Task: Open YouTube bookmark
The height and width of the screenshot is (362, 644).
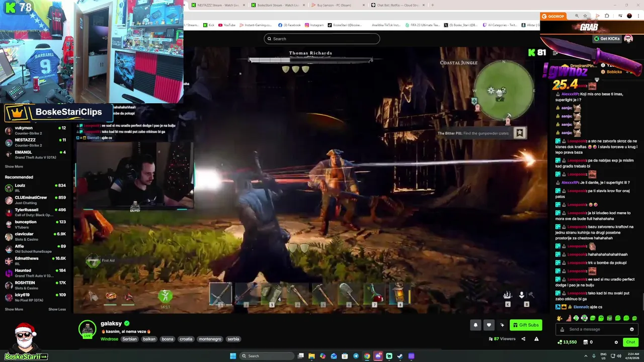Action: [227, 25]
